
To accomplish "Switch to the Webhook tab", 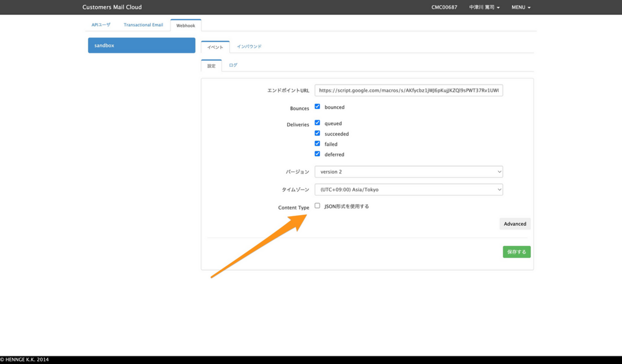I will (186, 25).
